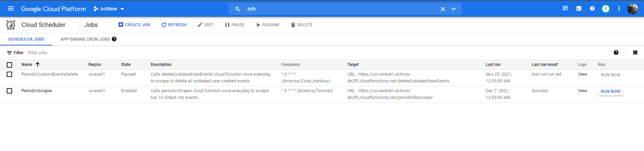Expand the search options chevron

(x=454, y=9)
